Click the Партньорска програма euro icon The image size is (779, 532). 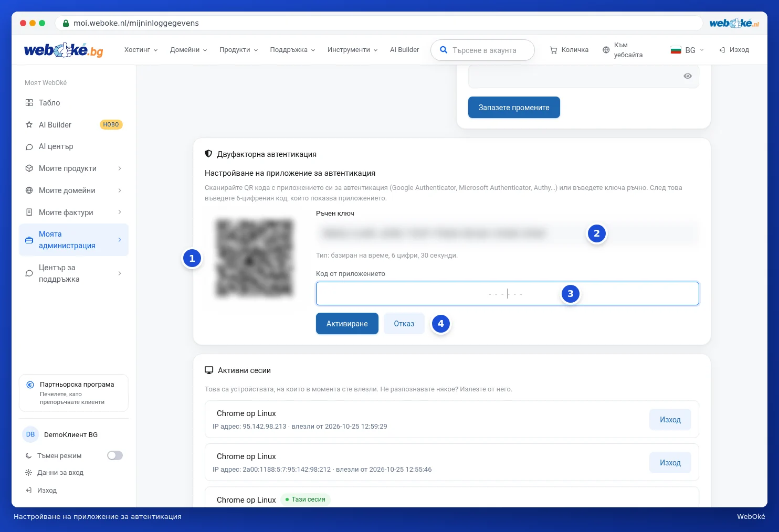(30, 385)
